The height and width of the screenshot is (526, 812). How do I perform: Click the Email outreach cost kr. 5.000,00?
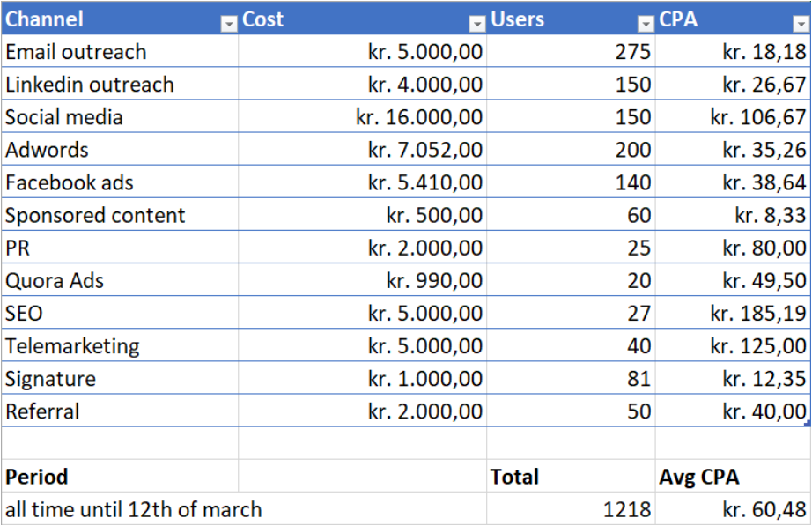[363, 51]
